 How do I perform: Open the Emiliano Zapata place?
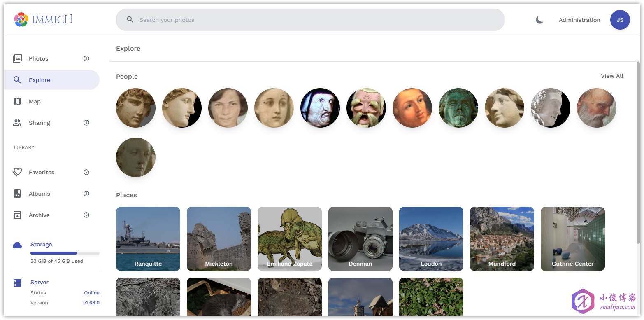290,239
